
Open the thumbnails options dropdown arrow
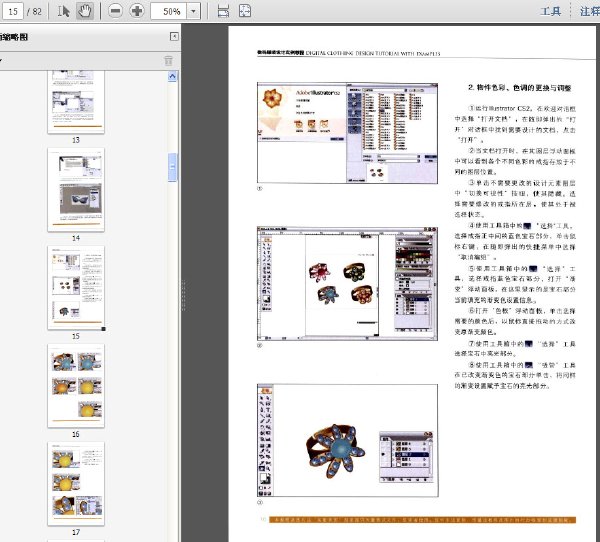coord(1,60)
